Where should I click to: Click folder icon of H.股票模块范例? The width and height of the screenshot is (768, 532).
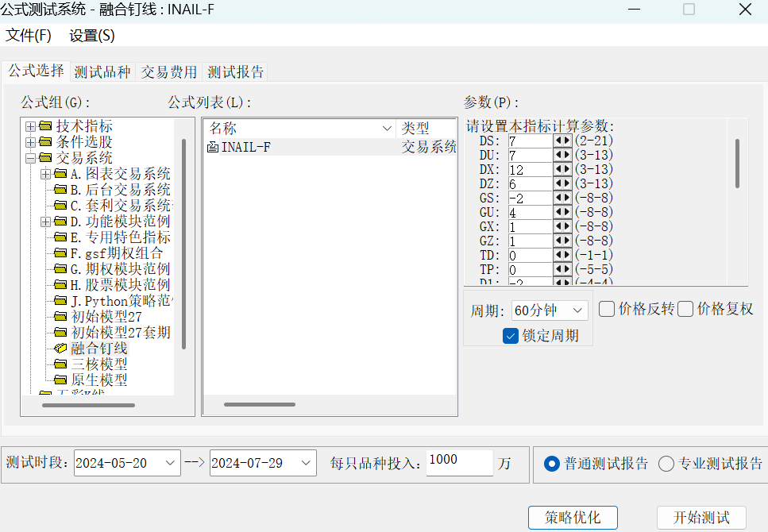coord(60,284)
